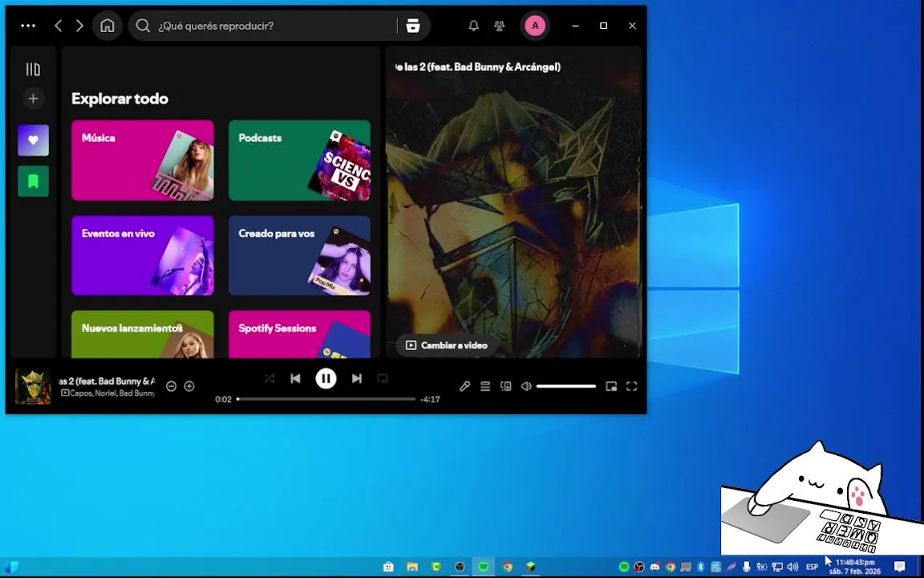This screenshot has height=578, width=924.
Task: Click the Spotify taskbar button
Action: pyautogui.click(x=483, y=567)
